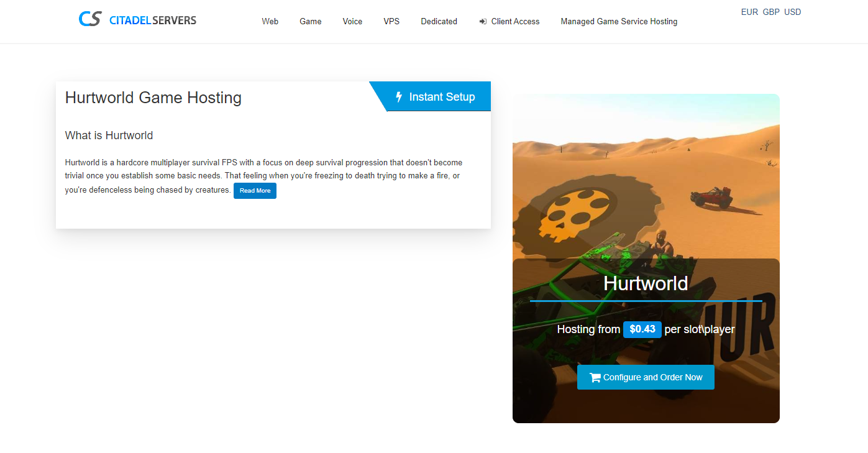Viewport: 868px width, 453px height.
Task: Click the Hurtworld Game Hosting heading
Action: pos(153,98)
